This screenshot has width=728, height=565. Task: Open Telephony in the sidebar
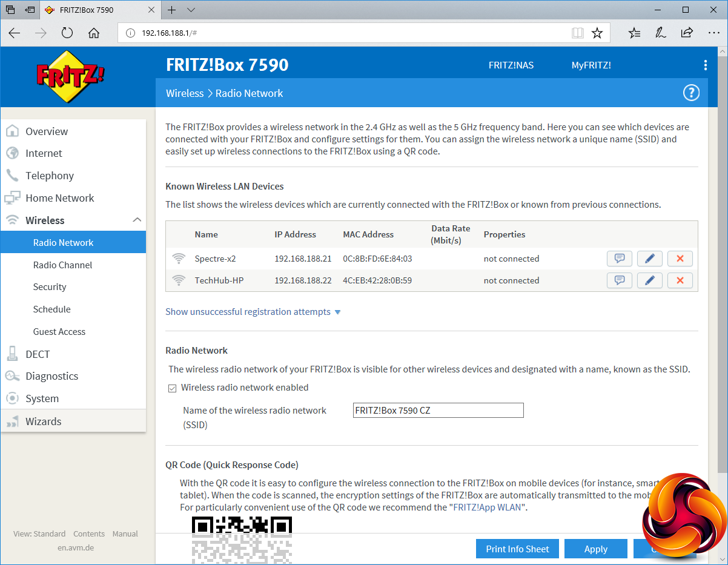click(73, 176)
